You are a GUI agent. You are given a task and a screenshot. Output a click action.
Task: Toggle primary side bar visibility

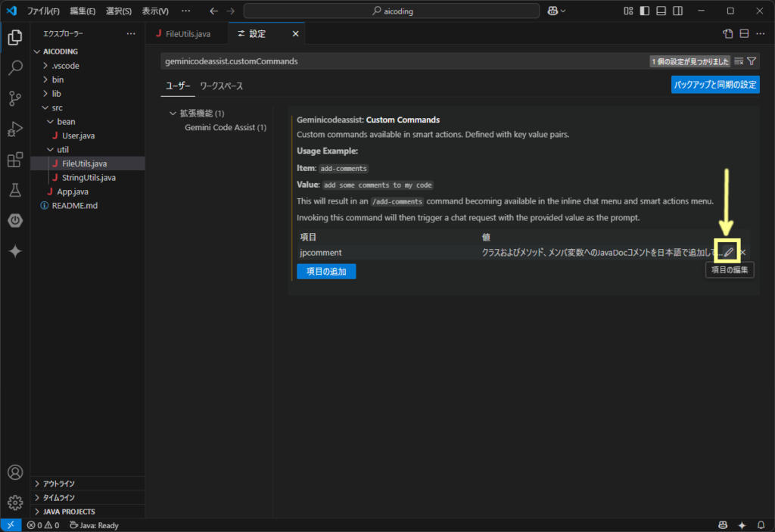pyautogui.click(x=645, y=11)
